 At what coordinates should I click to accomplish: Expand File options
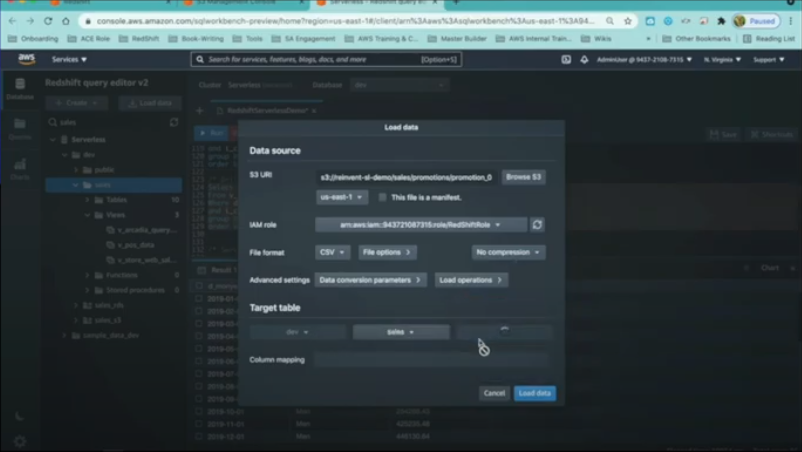coord(387,252)
